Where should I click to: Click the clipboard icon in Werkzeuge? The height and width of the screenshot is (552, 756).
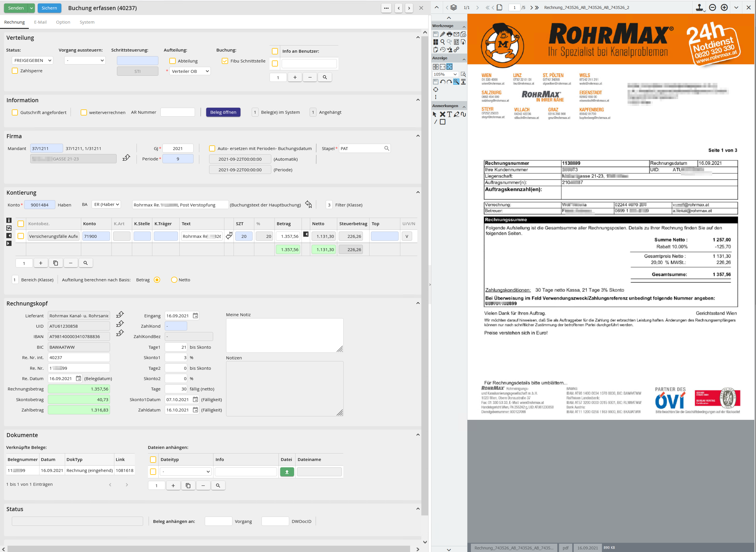click(x=435, y=50)
